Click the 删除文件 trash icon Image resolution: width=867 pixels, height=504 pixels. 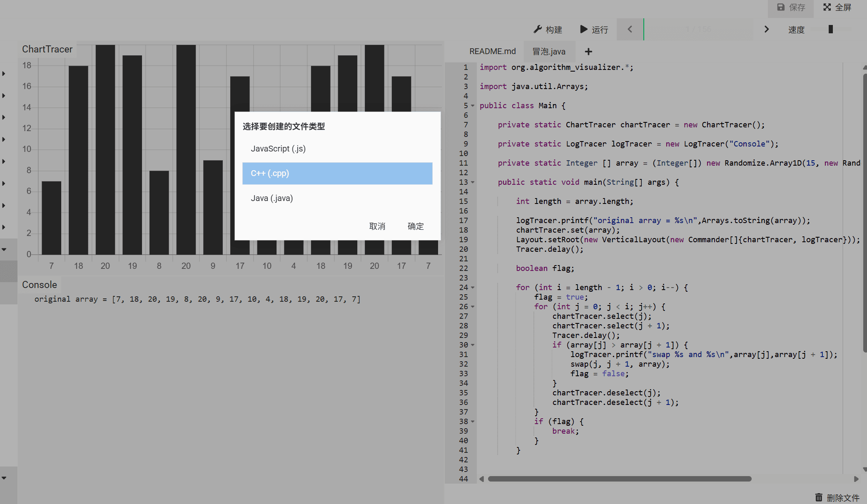[819, 497]
